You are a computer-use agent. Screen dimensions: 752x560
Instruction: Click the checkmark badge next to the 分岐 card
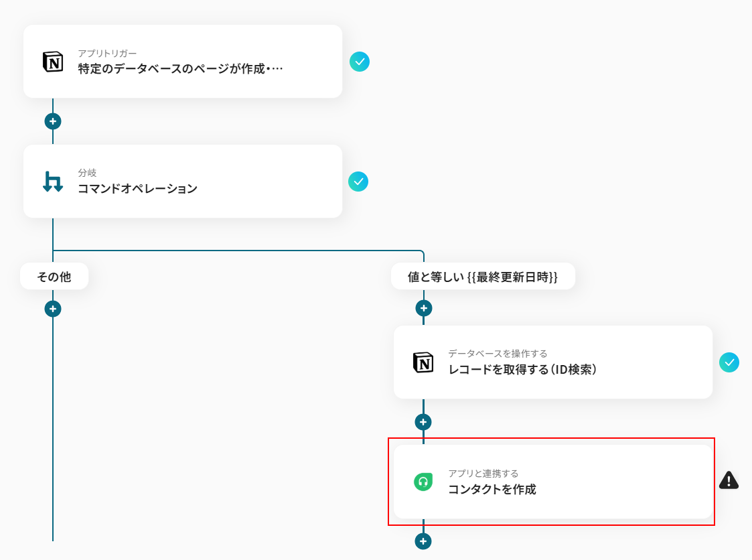point(358,182)
